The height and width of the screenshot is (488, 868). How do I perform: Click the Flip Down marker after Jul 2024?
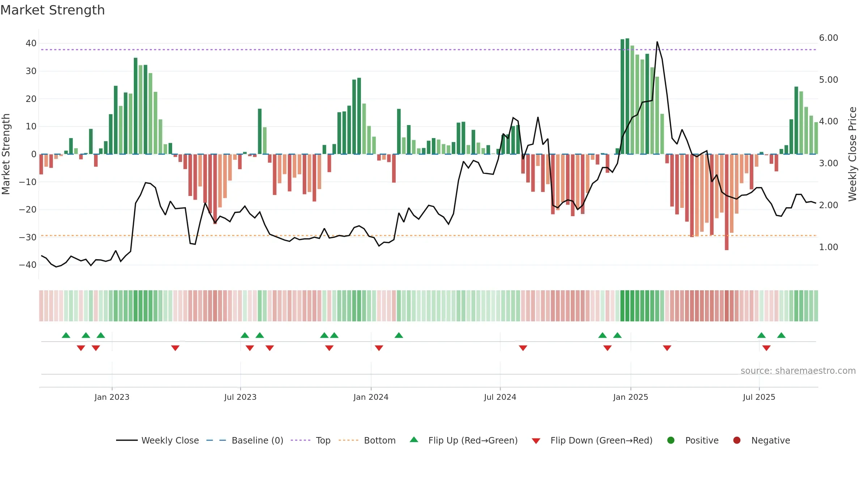tap(523, 348)
